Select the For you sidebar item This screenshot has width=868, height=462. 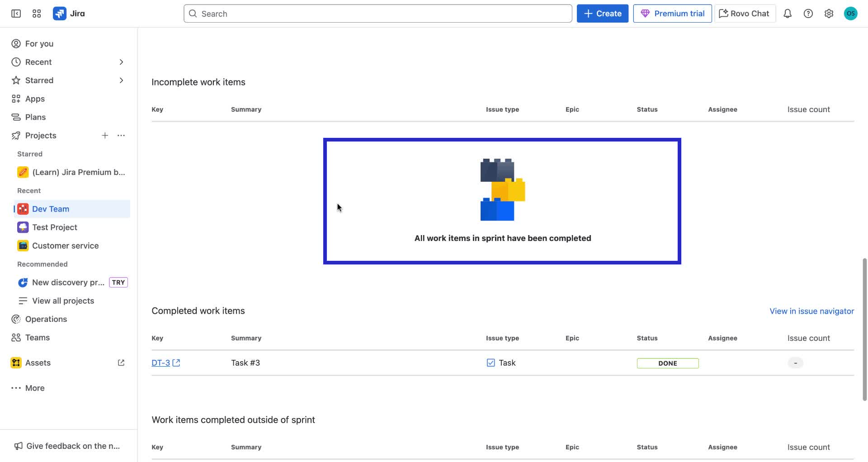point(39,43)
